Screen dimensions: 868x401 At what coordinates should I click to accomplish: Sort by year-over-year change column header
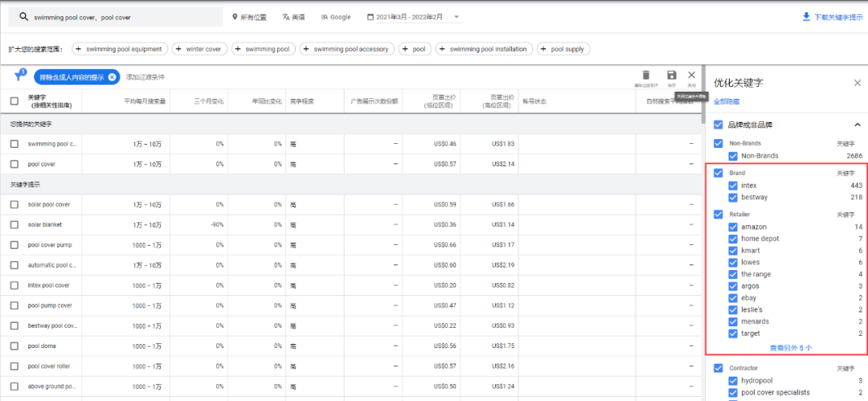(x=267, y=101)
